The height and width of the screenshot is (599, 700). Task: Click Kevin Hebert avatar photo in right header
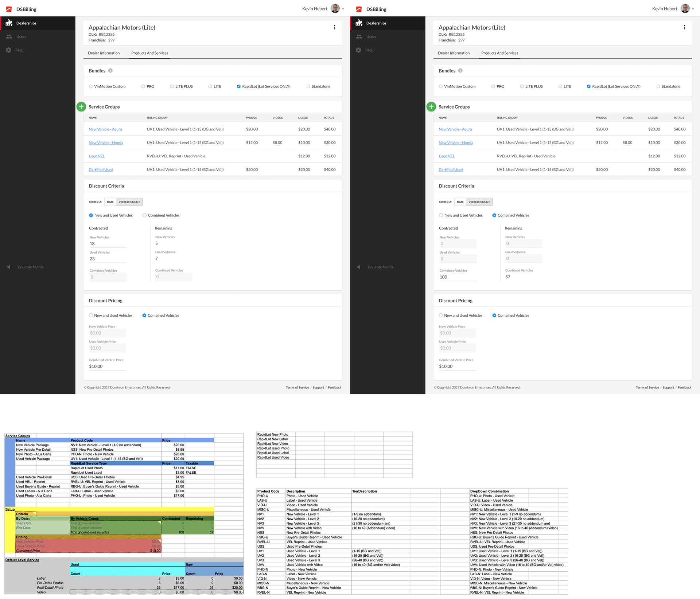[685, 9]
